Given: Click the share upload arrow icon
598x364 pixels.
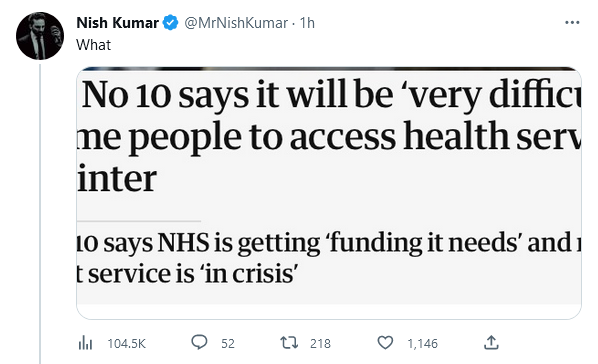Looking at the screenshot, I should [x=491, y=343].
